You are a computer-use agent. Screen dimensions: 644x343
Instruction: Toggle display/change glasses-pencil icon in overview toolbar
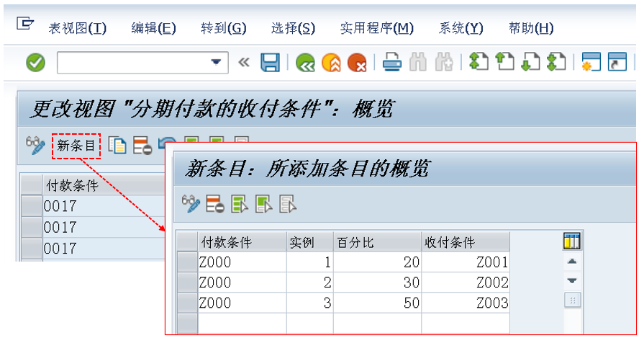[35, 146]
